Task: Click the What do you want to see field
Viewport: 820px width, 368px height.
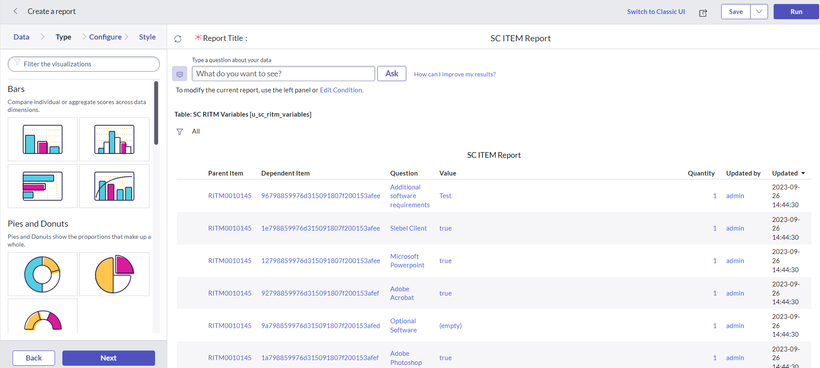Action: pos(283,74)
